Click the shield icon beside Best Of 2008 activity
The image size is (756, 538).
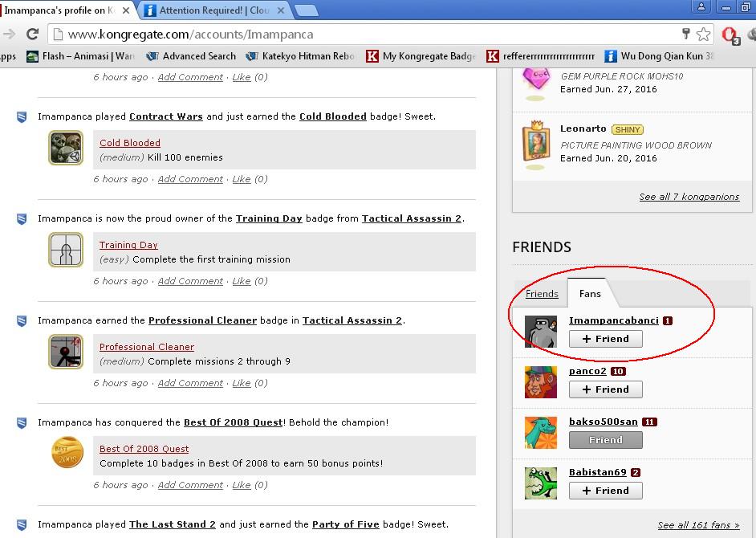22,422
